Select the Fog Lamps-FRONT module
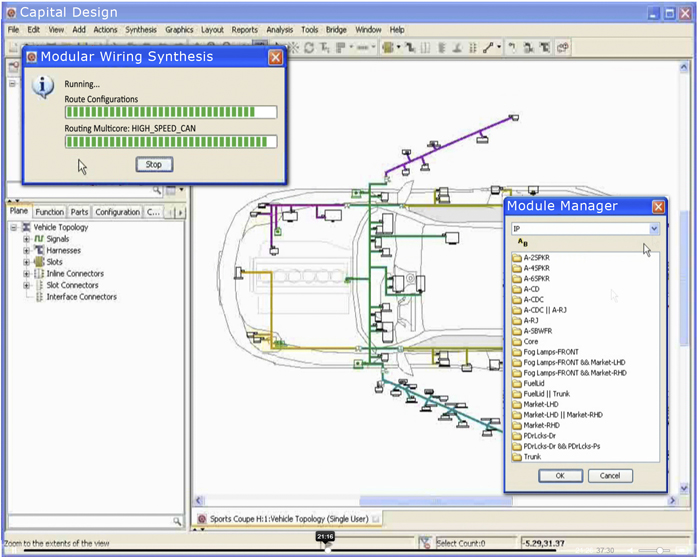Screen dimensions: 700x557 551,352
